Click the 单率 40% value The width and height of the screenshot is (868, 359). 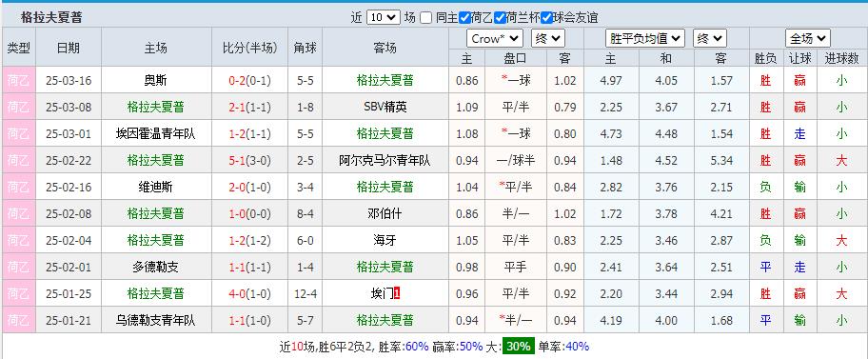click(577, 347)
